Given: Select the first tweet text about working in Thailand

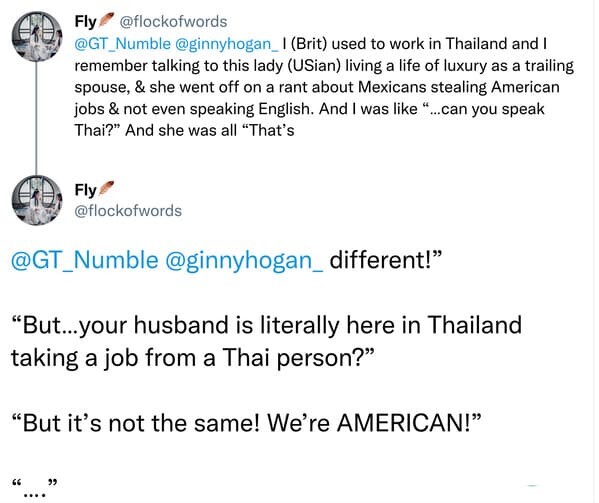Looking at the screenshot, I should click(x=324, y=87).
